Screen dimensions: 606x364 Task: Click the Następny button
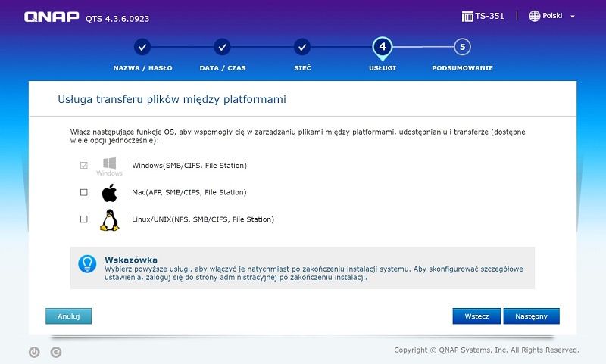coord(532,316)
